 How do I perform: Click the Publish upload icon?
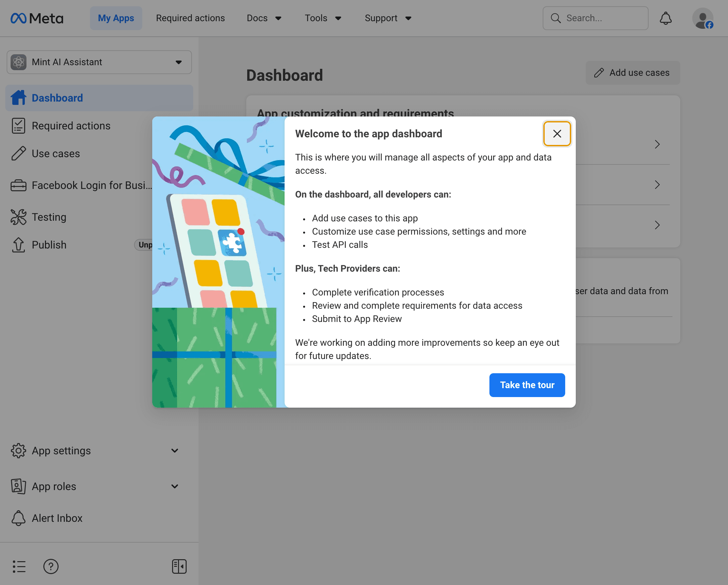(19, 245)
